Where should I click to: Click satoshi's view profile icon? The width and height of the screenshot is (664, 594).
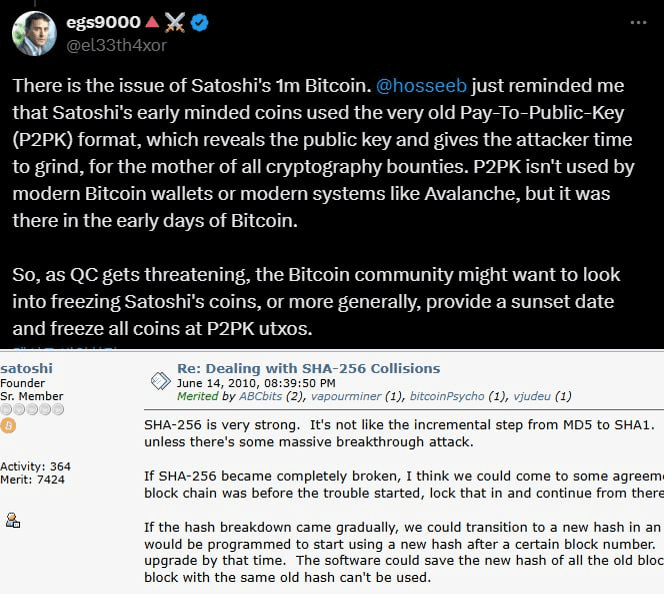13,520
